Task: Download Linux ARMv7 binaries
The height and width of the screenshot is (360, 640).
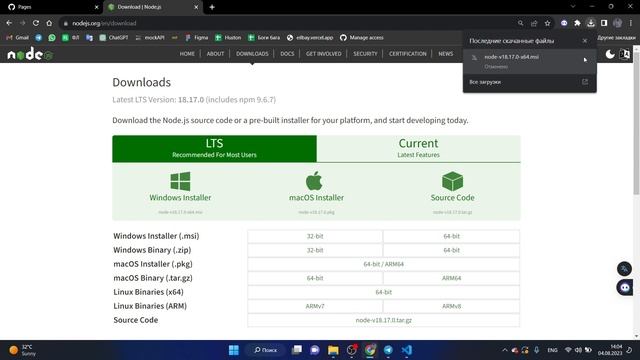Action: click(x=315, y=306)
